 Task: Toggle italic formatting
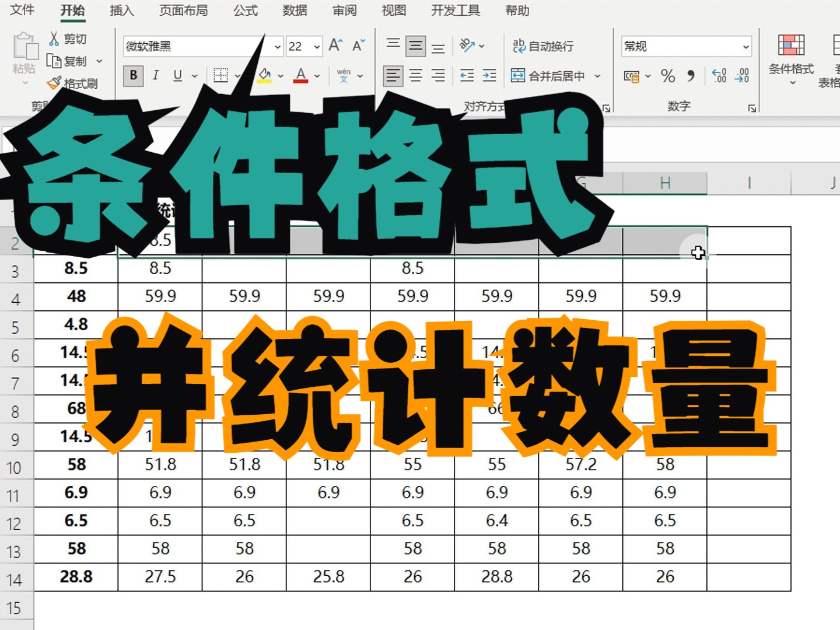pyautogui.click(x=155, y=75)
